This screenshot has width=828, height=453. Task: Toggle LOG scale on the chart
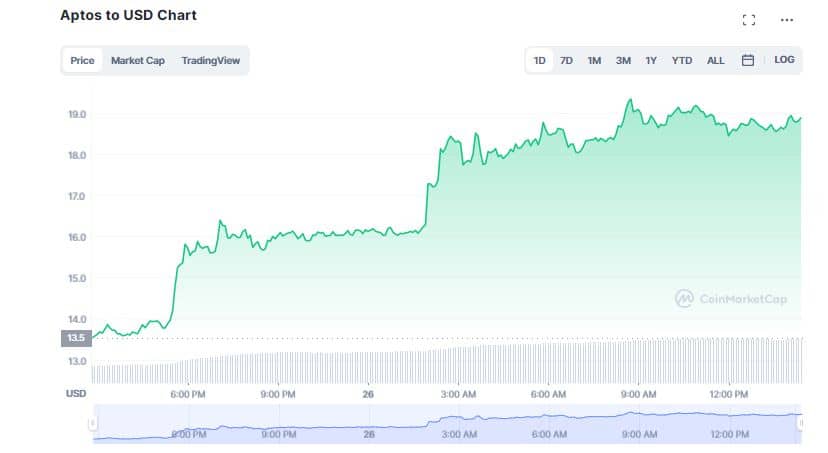pyautogui.click(x=784, y=60)
